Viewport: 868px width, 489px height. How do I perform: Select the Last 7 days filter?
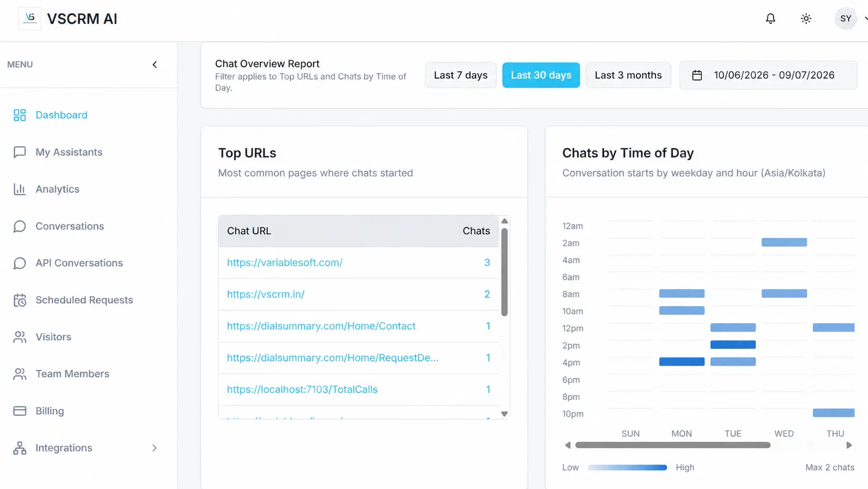pos(460,75)
